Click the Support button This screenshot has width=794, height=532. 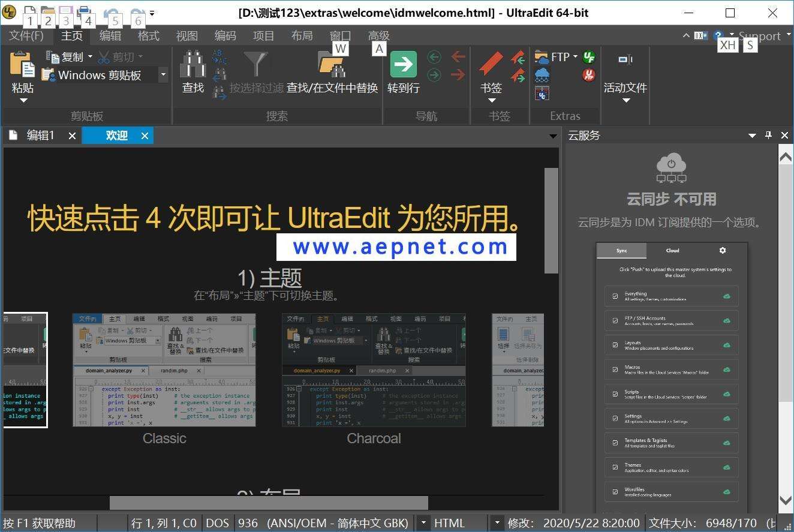click(x=760, y=36)
